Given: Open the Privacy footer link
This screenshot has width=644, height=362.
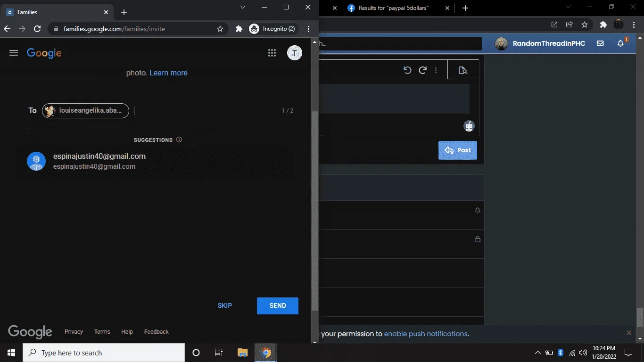Looking at the screenshot, I should coord(74,332).
